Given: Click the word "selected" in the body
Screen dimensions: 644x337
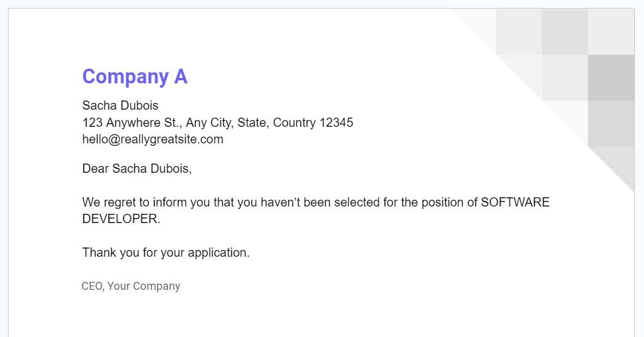Looking at the screenshot, I should point(357,203).
